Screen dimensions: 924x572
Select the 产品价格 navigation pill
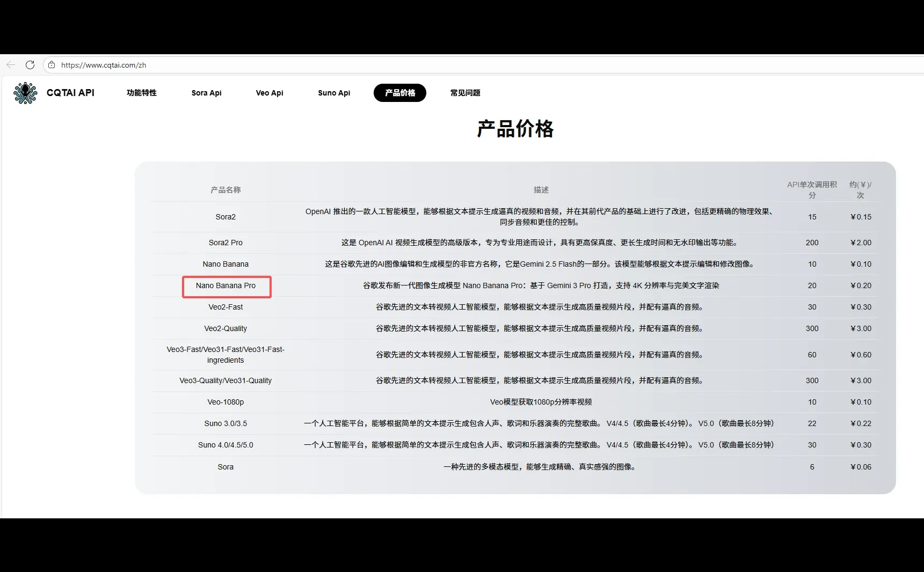point(399,93)
